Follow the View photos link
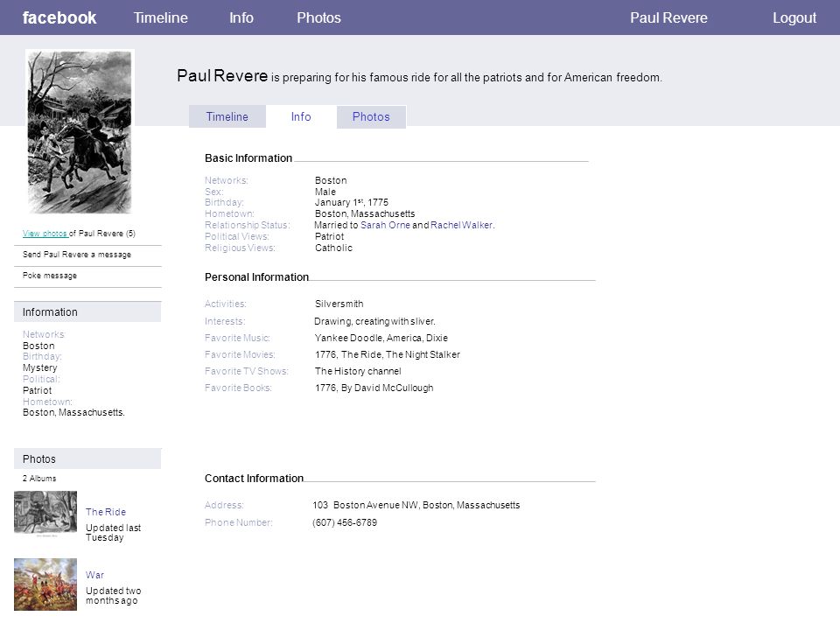The image size is (840, 630). 45,234
